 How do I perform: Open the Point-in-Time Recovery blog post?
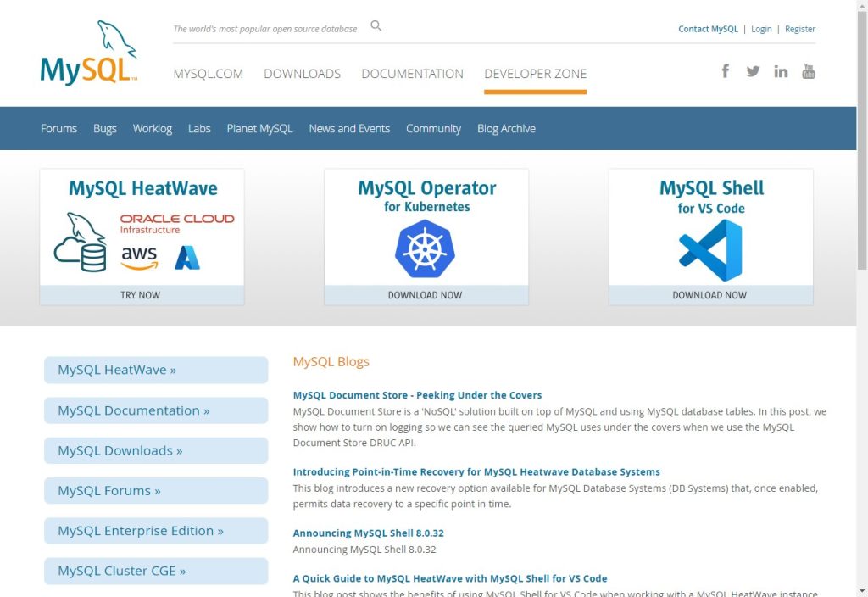click(x=476, y=471)
